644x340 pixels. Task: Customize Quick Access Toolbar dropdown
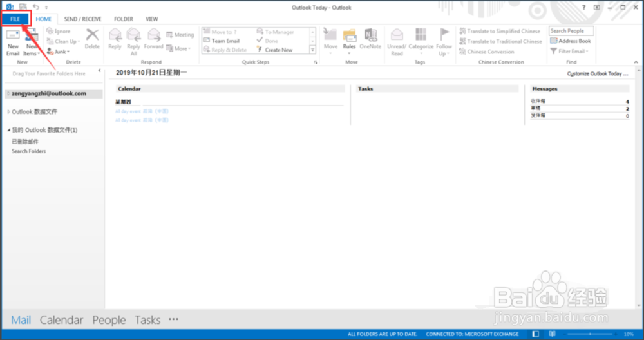[x=46, y=7]
